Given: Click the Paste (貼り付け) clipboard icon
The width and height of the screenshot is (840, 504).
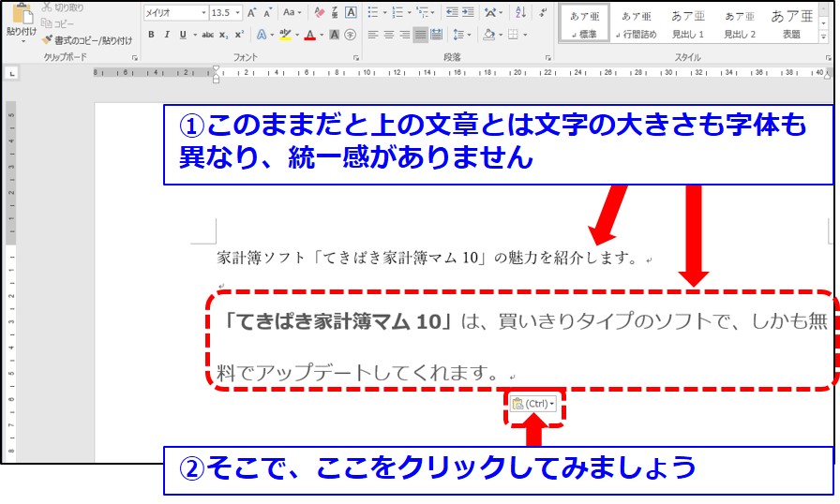Looking at the screenshot, I should pyautogui.click(x=22, y=13).
